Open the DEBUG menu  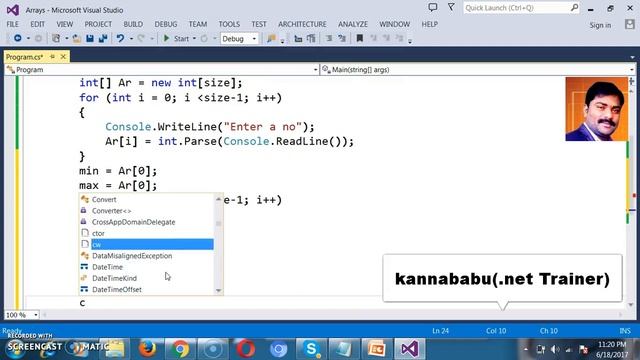point(166,24)
